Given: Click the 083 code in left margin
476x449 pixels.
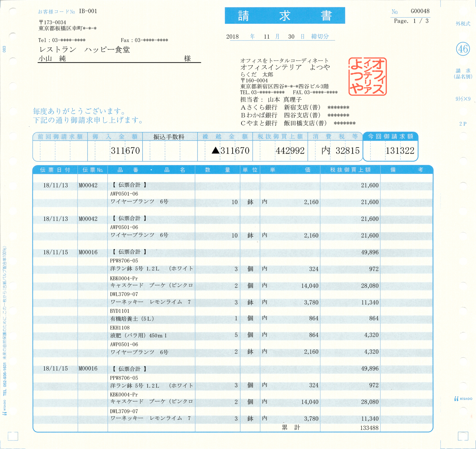Looking at the screenshot, I should pyautogui.click(x=4, y=49).
